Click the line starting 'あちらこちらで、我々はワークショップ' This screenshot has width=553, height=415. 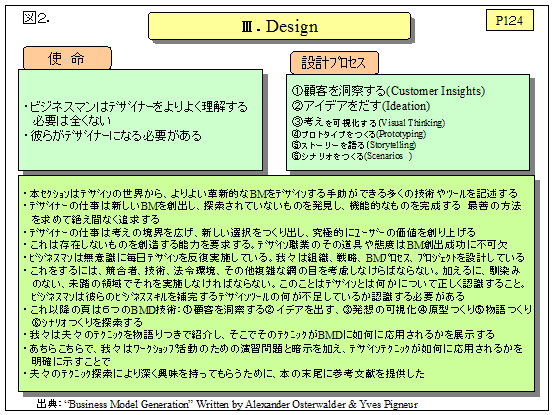273,349
